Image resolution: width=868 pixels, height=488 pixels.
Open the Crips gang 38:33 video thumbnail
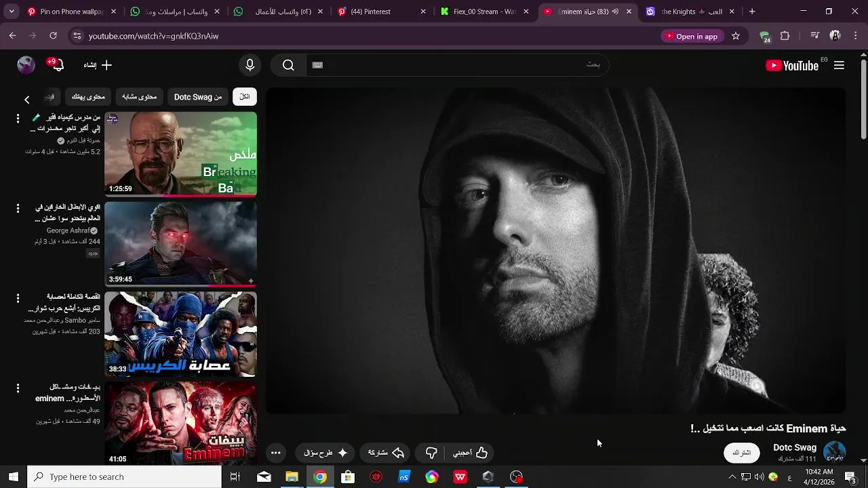pos(180,335)
